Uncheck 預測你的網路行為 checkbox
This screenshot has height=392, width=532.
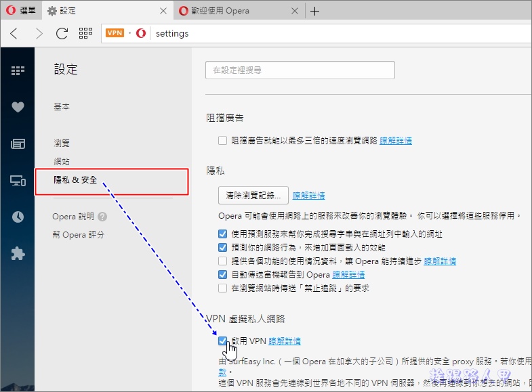(222, 247)
